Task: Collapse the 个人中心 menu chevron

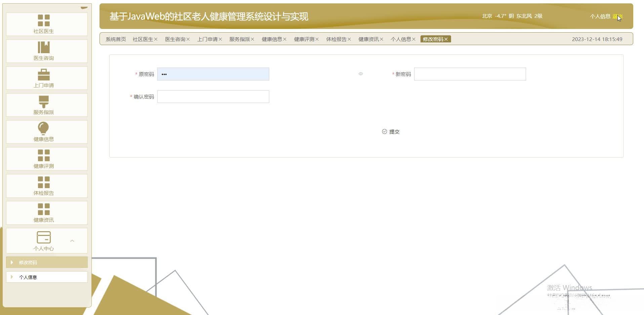Action: pos(72,241)
